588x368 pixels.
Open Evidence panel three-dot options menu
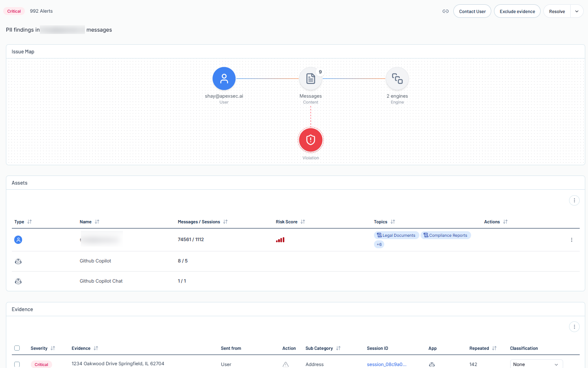coord(574,327)
